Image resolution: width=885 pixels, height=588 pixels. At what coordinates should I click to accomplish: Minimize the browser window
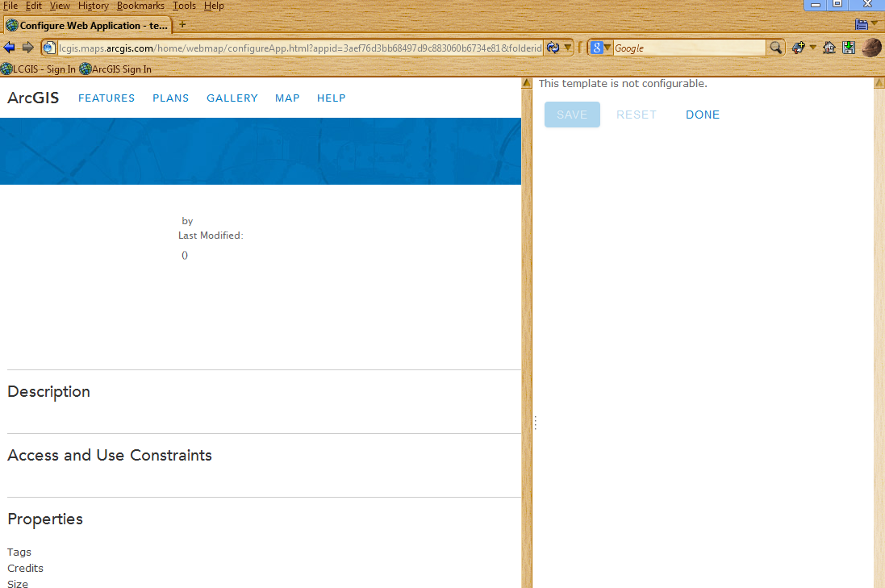point(815,5)
